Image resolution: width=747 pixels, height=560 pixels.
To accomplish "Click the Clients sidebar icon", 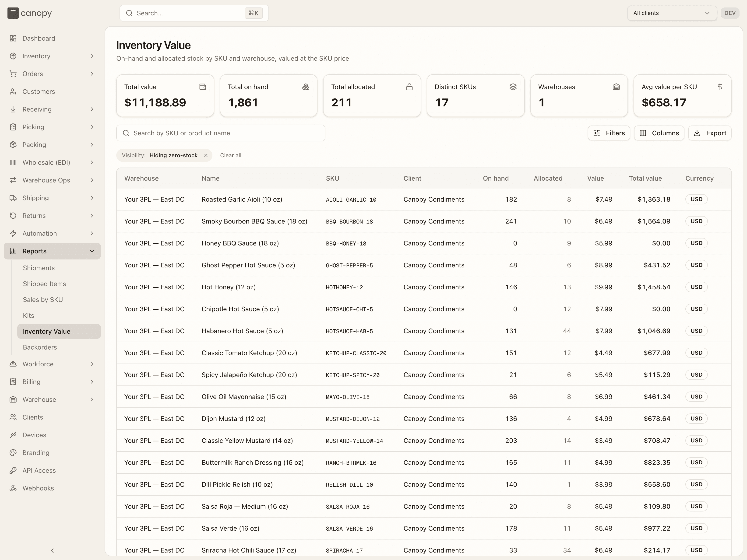I will pos(13,417).
